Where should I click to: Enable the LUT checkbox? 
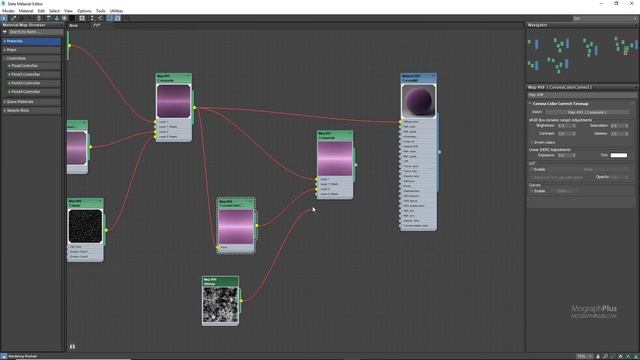point(532,169)
